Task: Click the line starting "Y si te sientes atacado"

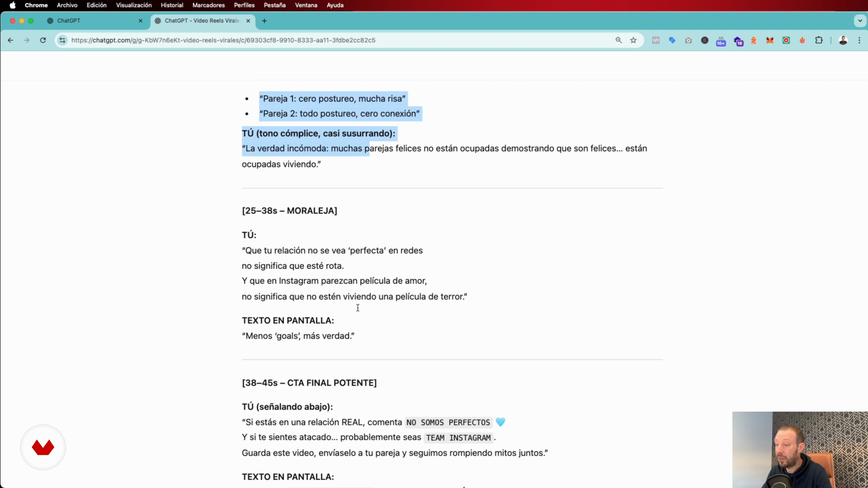Action: 369,437
